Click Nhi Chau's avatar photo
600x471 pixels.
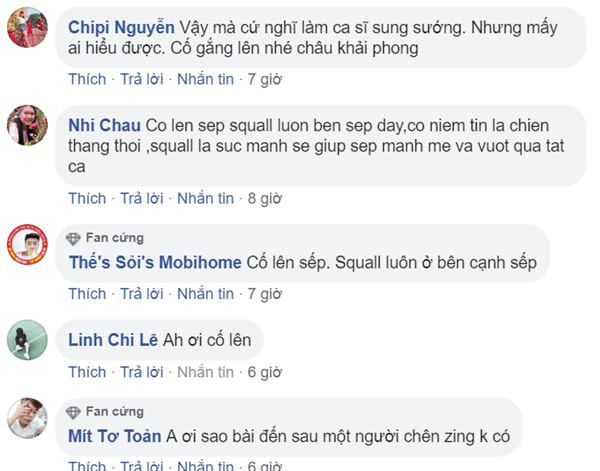coord(29,126)
